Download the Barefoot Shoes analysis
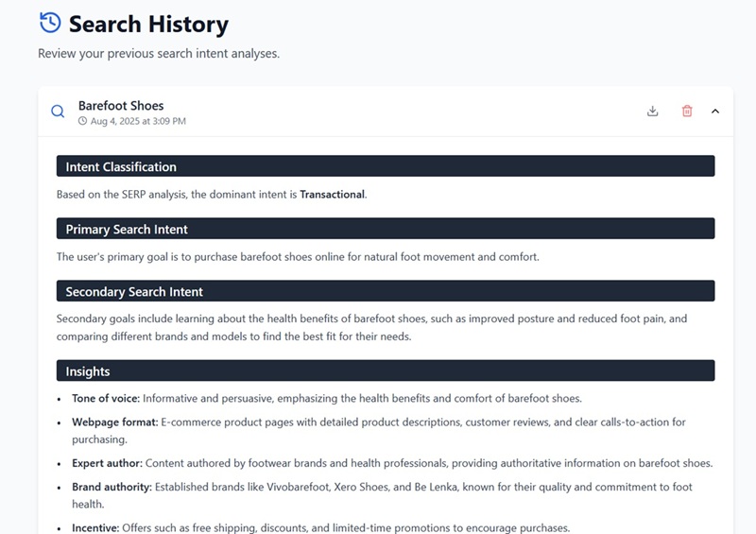The height and width of the screenshot is (534, 756). (x=652, y=112)
